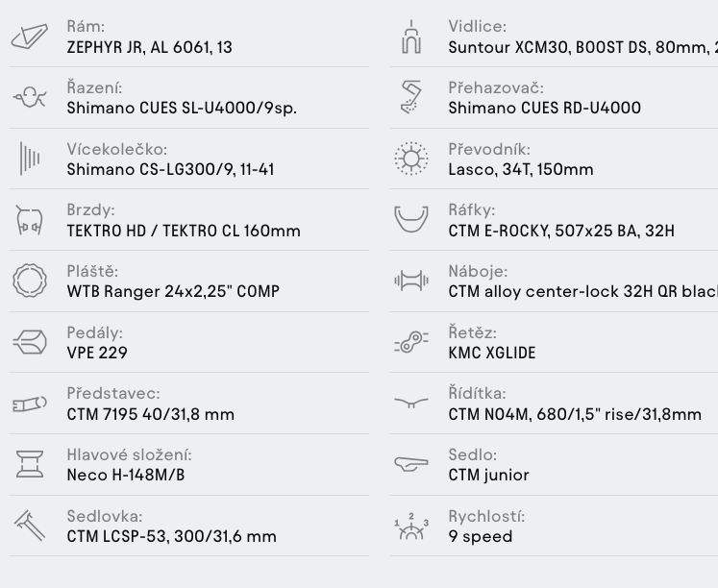718x588 pixels.
Task: Click the chainring icon beside Převodník
Action: [411, 159]
